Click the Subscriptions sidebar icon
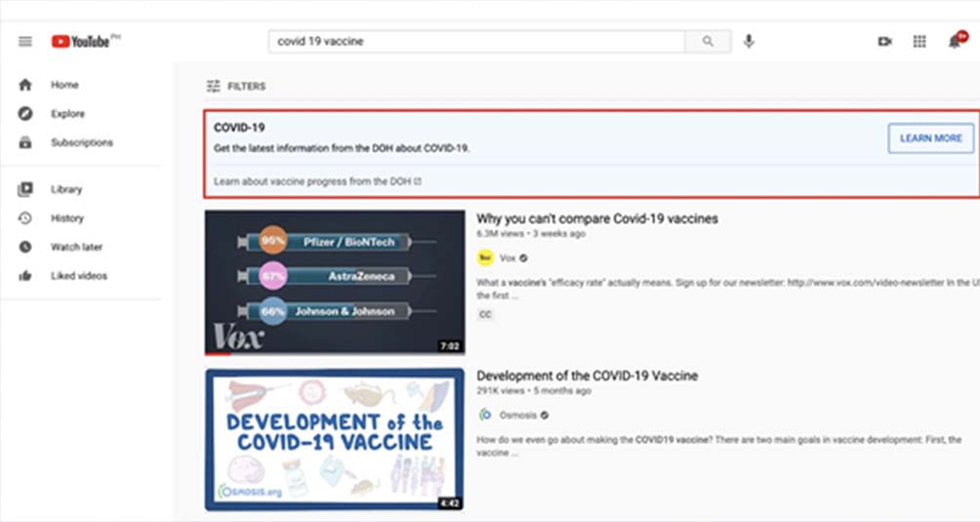Image resolution: width=980 pixels, height=522 pixels. tap(25, 142)
